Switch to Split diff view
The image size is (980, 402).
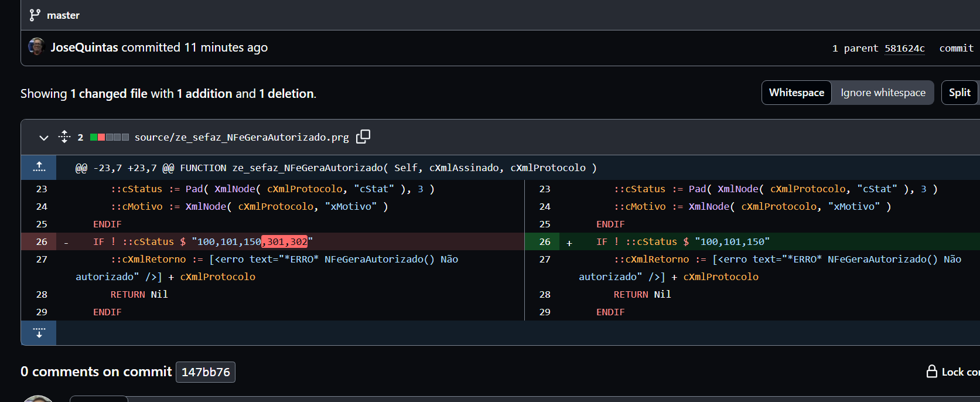click(x=959, y=93)
